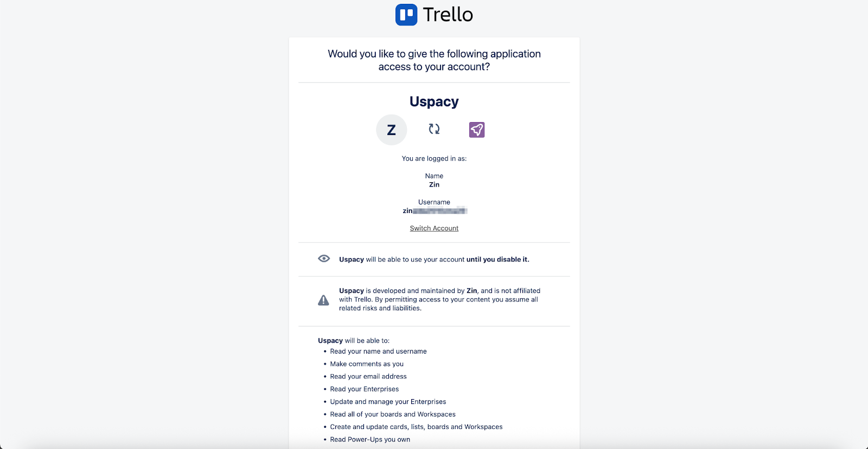Click 'Read your Enterprises' permission item
Image resolution: width=868 pixels, height=449 pixels.
point(364,389)
